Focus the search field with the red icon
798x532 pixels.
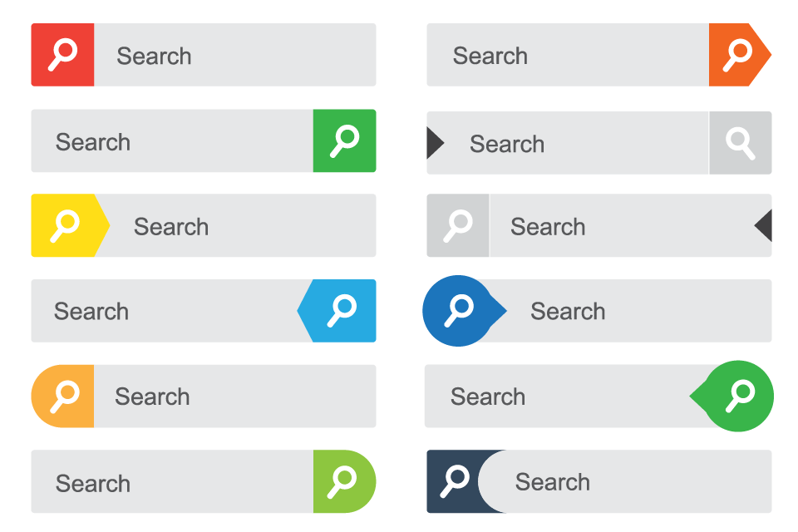[234, 55]
